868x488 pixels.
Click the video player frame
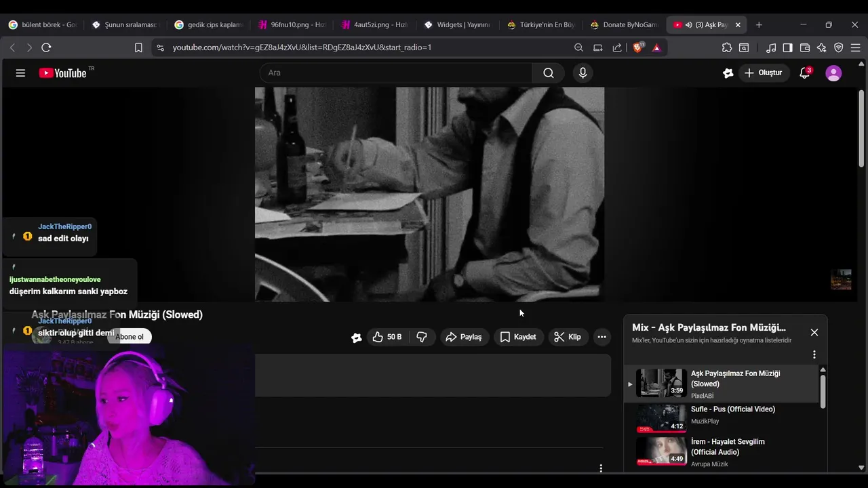click(429, 195)
